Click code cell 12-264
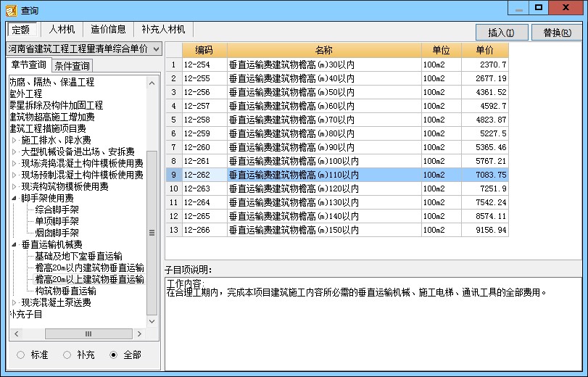 [204, 202]
